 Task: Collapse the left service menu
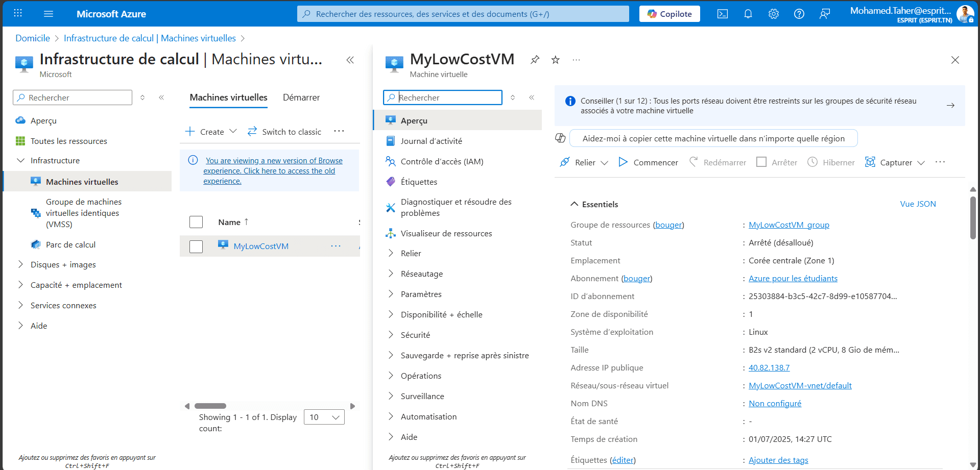(x=161, y=97)
